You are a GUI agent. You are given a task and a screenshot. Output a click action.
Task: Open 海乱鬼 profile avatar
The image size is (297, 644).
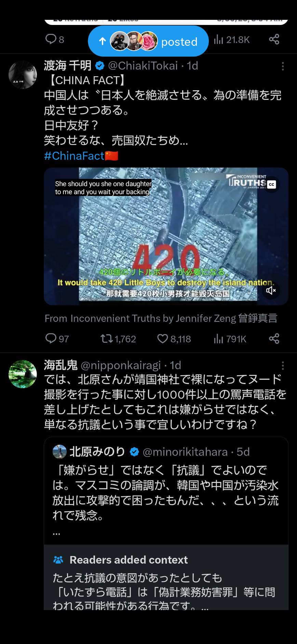23,374
